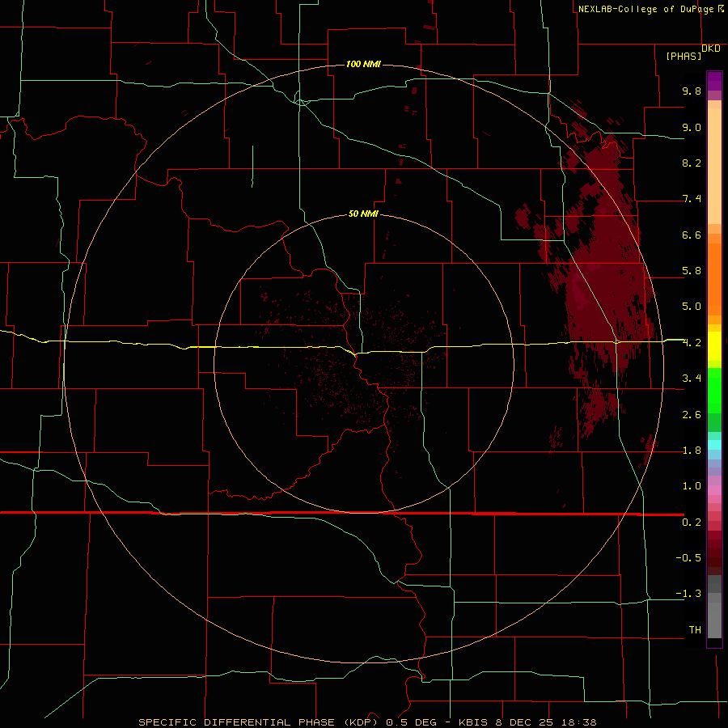
Task: Click the 4.2 value on the color scale
Action: pos(692,343)
